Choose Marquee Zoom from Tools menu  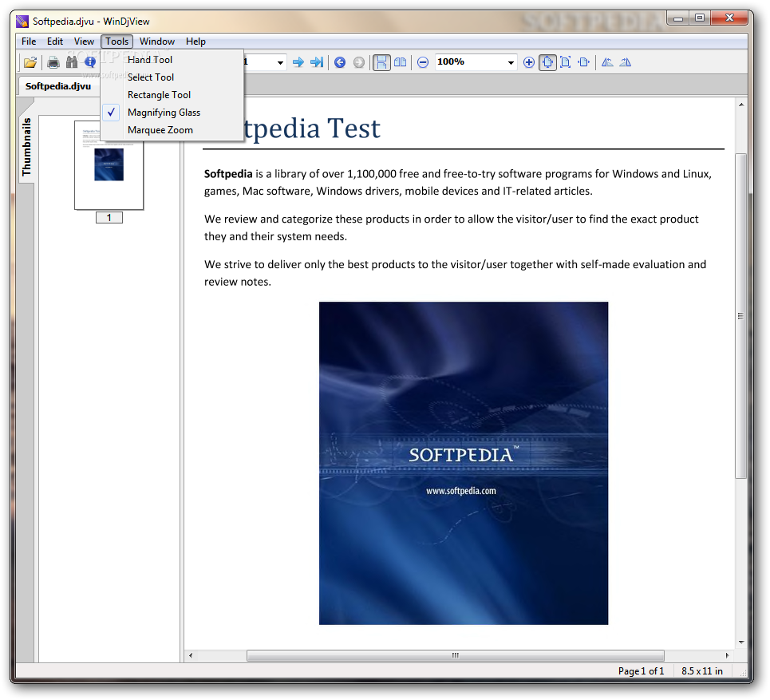pos(172,130)
